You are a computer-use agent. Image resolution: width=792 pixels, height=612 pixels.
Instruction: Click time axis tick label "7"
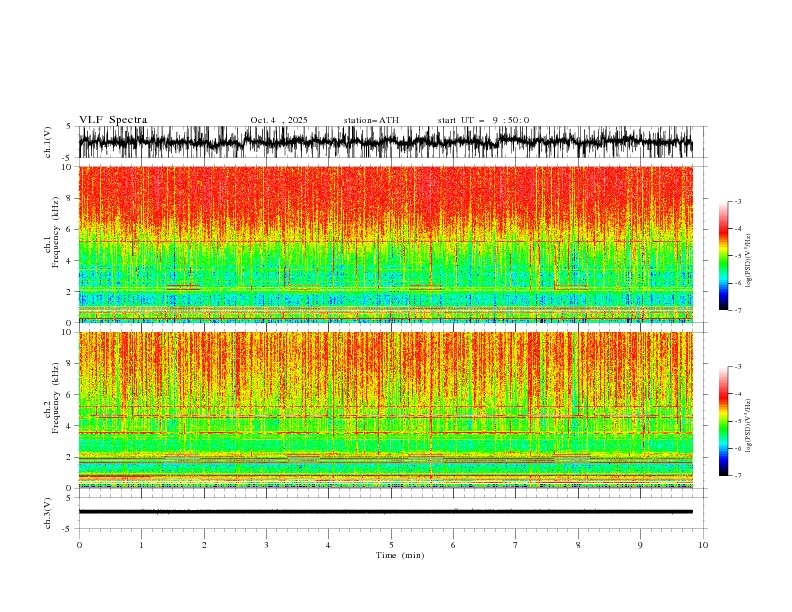point(516,545)
